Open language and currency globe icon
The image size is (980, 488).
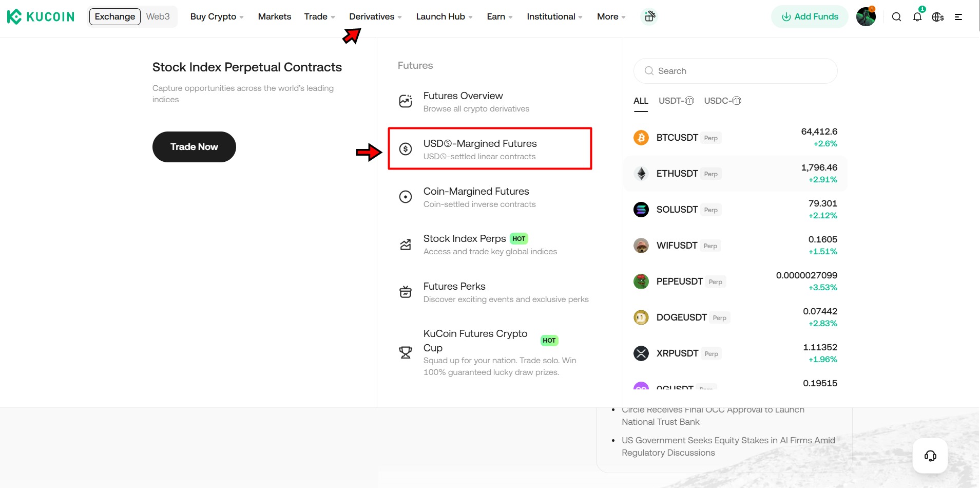pyautogui.click(x=938, y=17)
